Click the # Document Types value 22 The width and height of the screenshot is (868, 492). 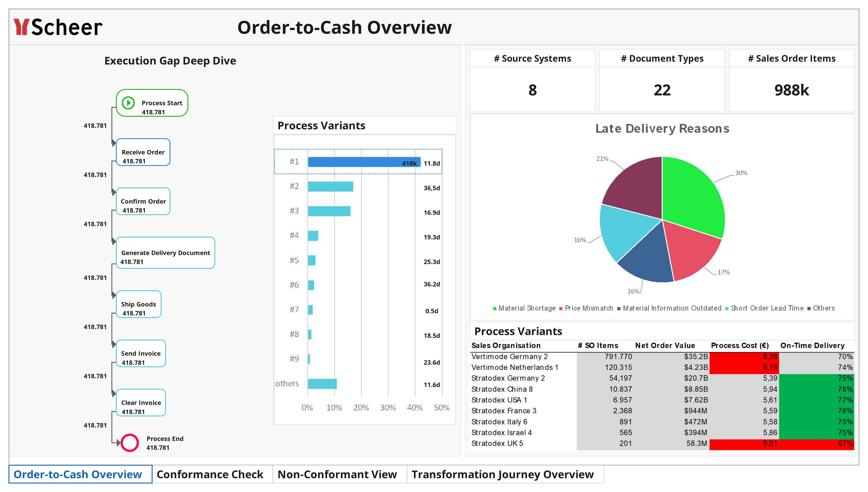coord(662,90)
